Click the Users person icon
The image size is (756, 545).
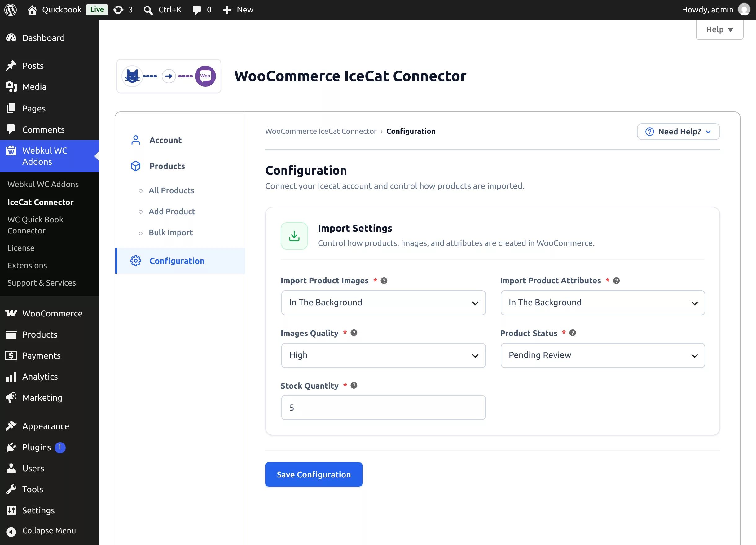11,468
